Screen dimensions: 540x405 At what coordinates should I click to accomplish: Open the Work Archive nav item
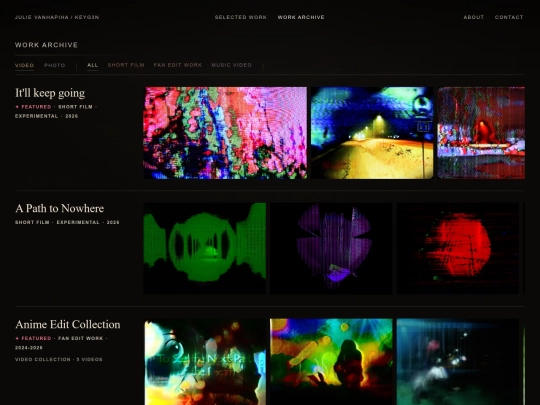(x=301, y=17)
